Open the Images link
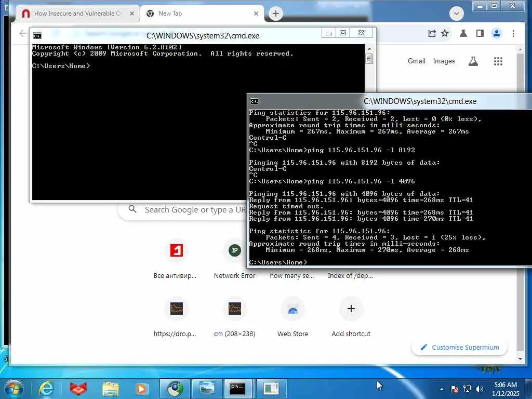The width and height of the screenshot is (532, 399). pos(444,61)
